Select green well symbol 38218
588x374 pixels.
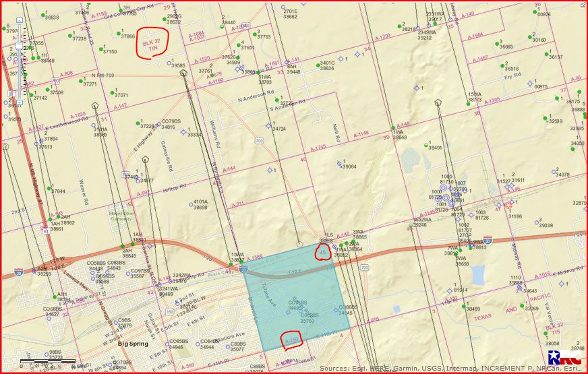point(399,26)
